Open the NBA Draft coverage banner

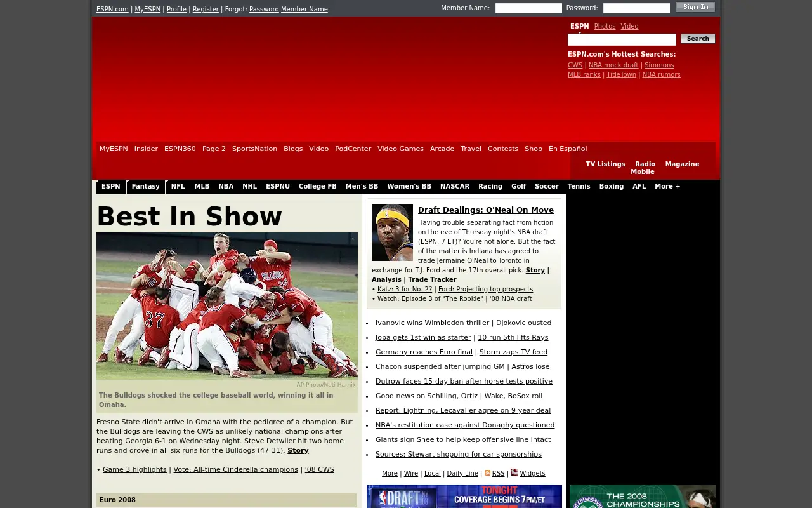(x=464, y=497)
